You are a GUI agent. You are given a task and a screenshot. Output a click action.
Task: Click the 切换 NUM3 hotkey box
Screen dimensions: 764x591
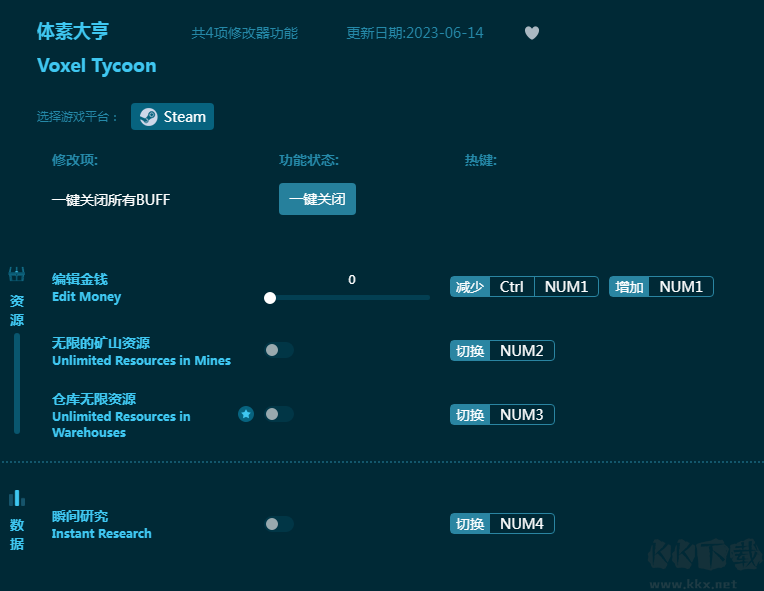[502, 415]
